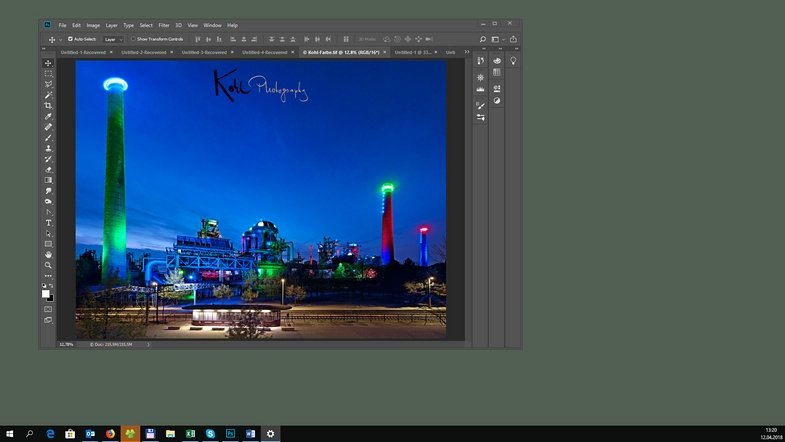Switch to Untitled-4-Recovered document tab
This screenshot has width=785, height=442.
pos(265,52)
